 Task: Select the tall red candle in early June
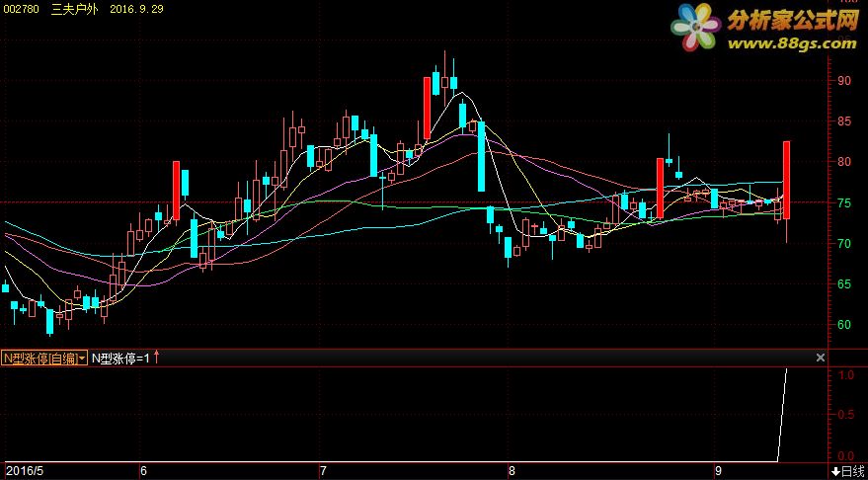(176, 191)
